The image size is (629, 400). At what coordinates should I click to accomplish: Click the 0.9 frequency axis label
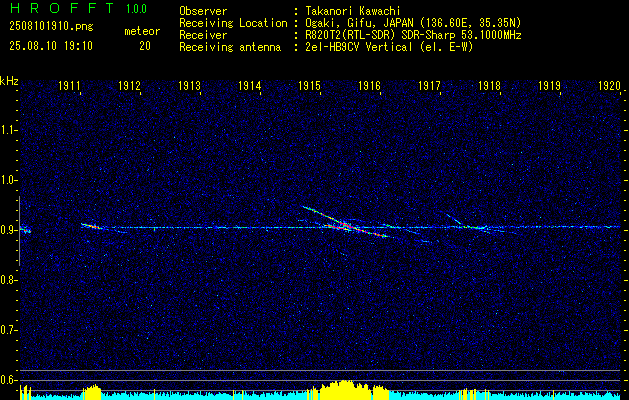click(x=8, y=230)
